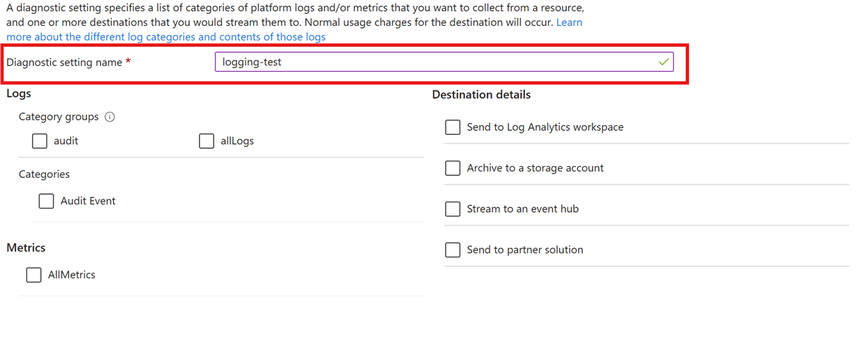Toggle Send to Log Analytics workspace checkbox
This screenshot has height=338, width=868.
click(x=453, y=127)
